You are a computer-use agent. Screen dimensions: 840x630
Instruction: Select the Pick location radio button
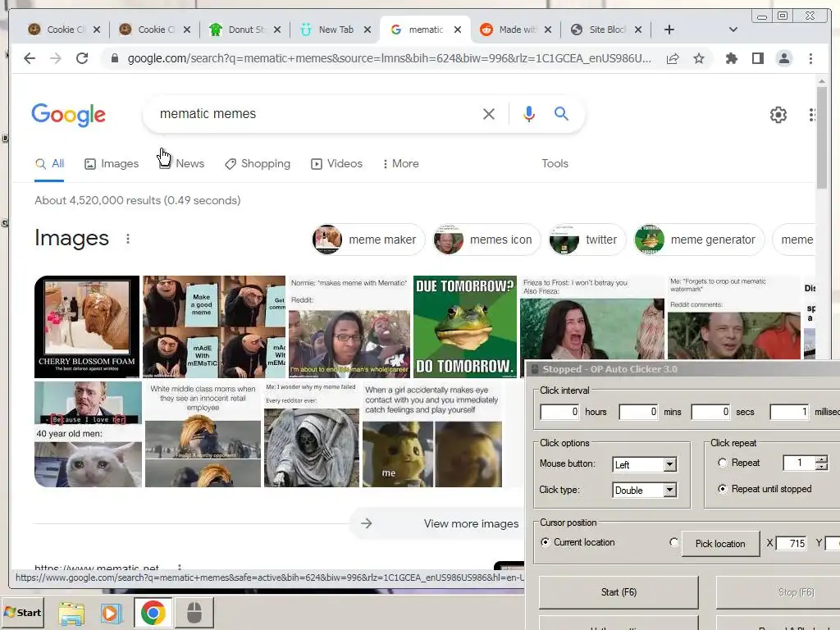(673, 542)
